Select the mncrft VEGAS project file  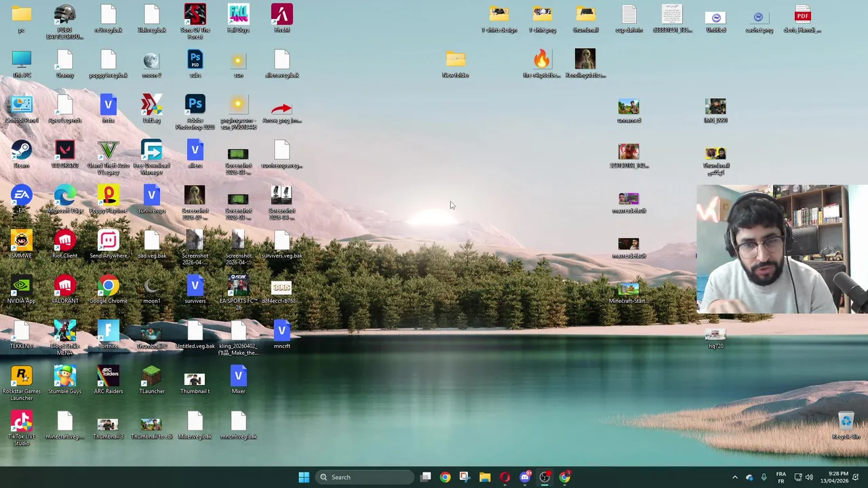281,335
